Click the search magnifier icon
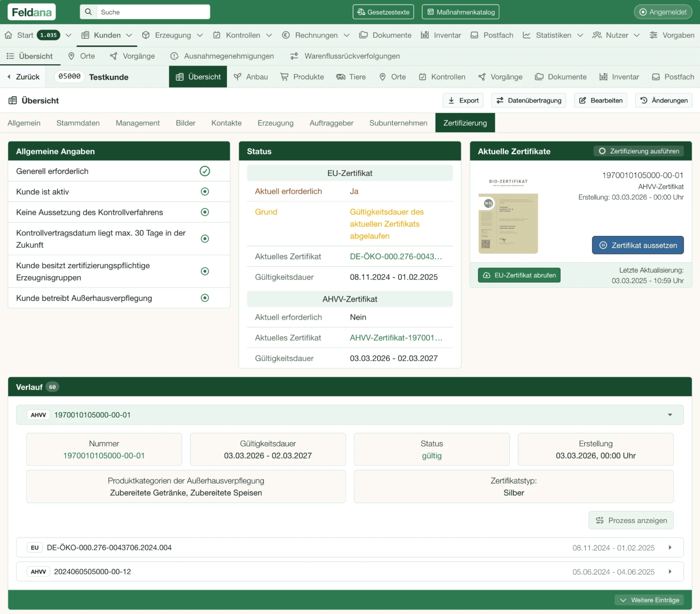700x614 pixels. [88, 12]
